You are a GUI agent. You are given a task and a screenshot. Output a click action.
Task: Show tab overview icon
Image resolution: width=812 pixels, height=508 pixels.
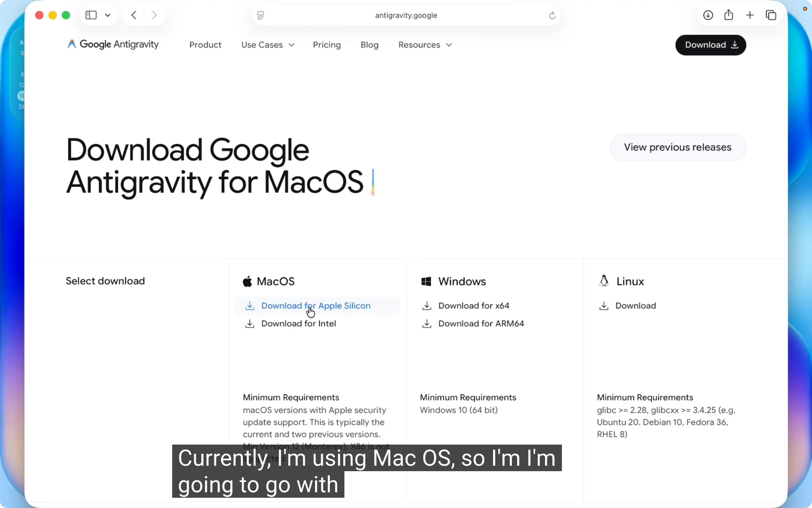pos(771,15)
